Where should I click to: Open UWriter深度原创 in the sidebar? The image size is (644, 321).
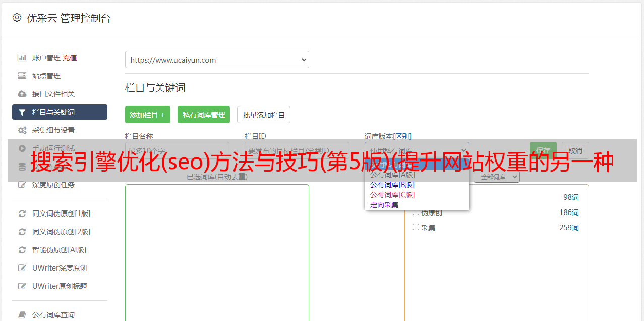(x=60, y=268)
